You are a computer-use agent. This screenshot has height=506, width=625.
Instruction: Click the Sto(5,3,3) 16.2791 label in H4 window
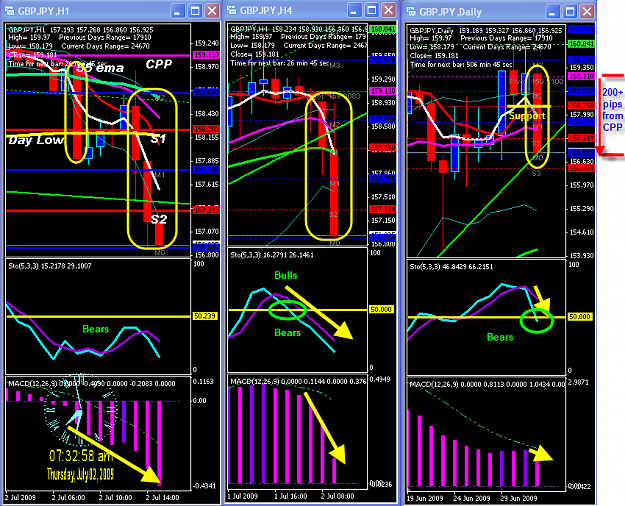(272, 255)
